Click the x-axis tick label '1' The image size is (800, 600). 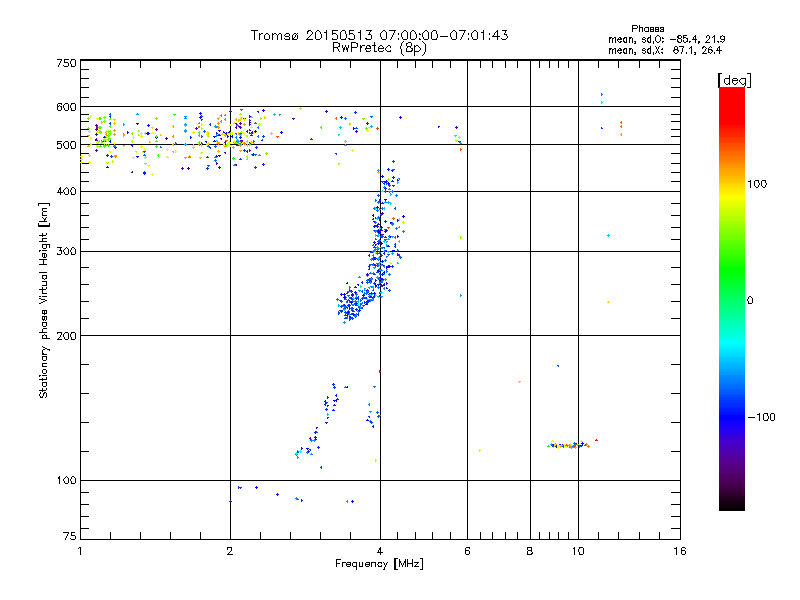coord(80,551)
